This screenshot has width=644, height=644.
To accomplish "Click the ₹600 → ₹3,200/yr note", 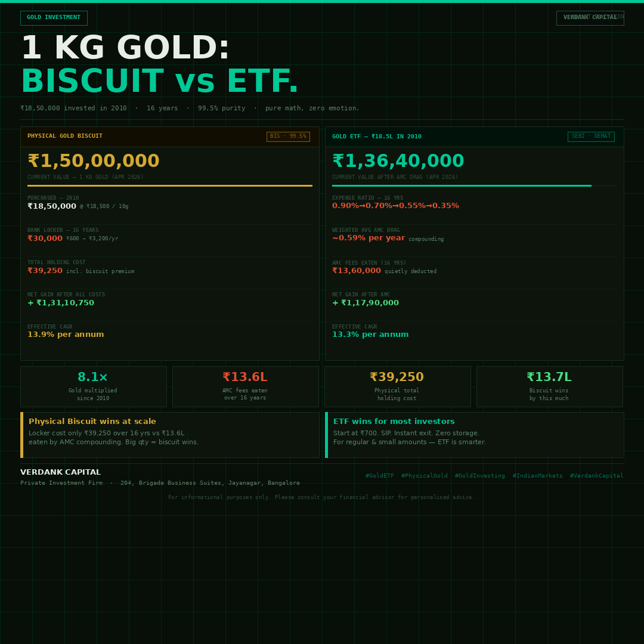I will pos(92,239).
